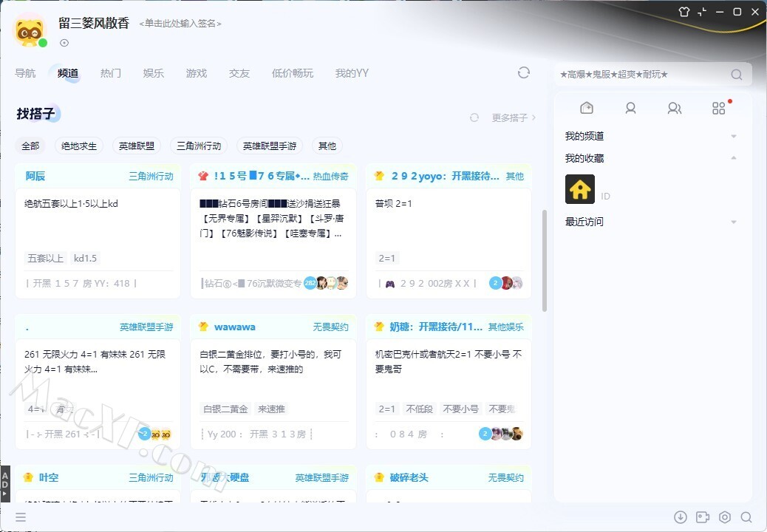767x532 pixels.
Task: Open the 292yoyo card title
Action: 445,176
